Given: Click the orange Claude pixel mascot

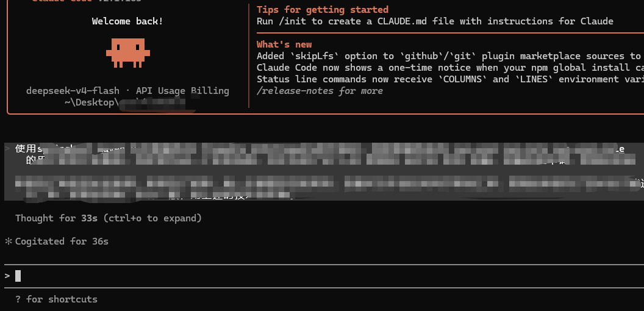Looking at the screenshot, I should [x=127, y=52].
